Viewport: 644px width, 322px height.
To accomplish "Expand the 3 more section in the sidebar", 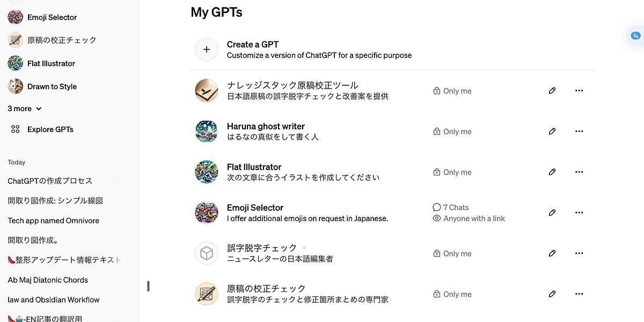I will tap(24, 108).
